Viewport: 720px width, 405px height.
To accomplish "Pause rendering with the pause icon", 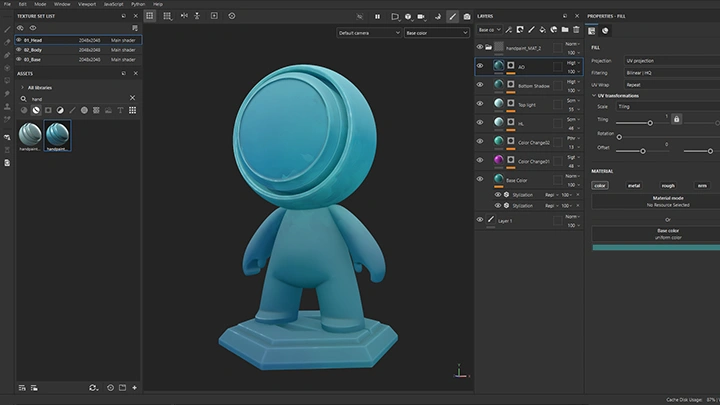I will [377, 16].
